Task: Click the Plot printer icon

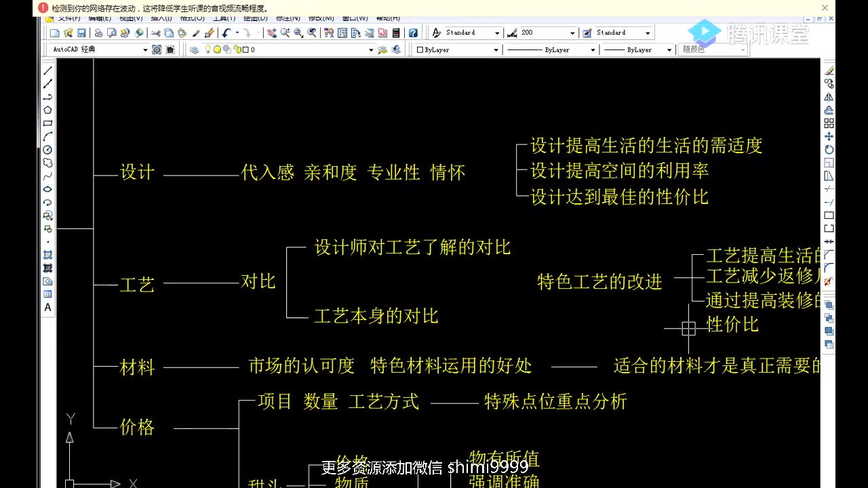Action: [98, 33]
